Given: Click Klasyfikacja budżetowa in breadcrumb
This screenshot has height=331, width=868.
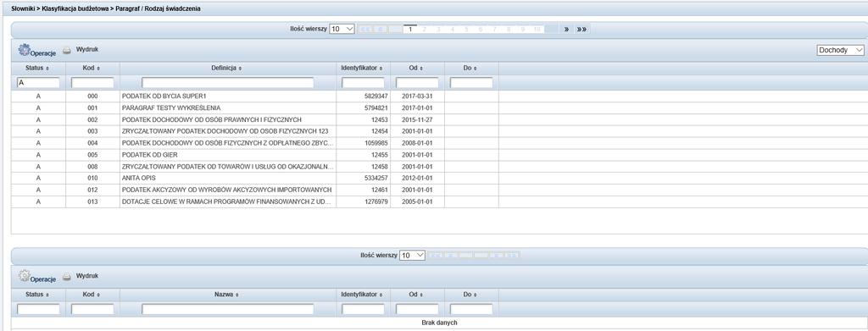Looking at the screenshot, I should 75,8.
